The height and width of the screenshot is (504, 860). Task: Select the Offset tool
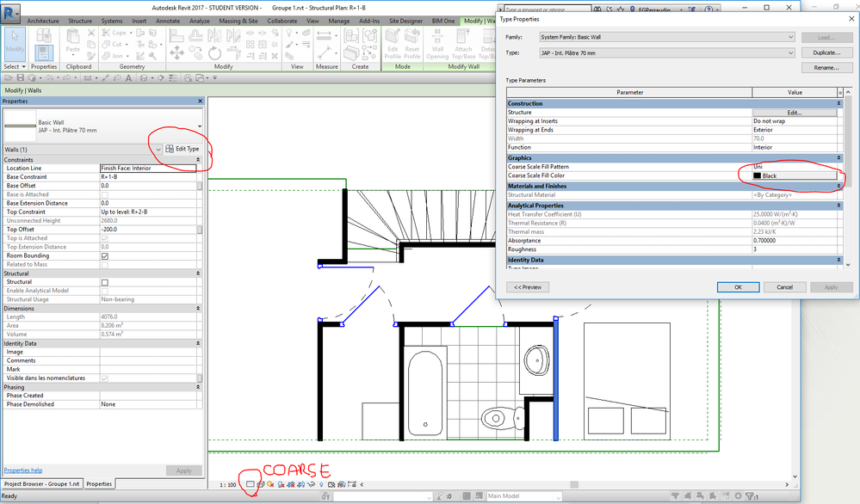[195, 35]
